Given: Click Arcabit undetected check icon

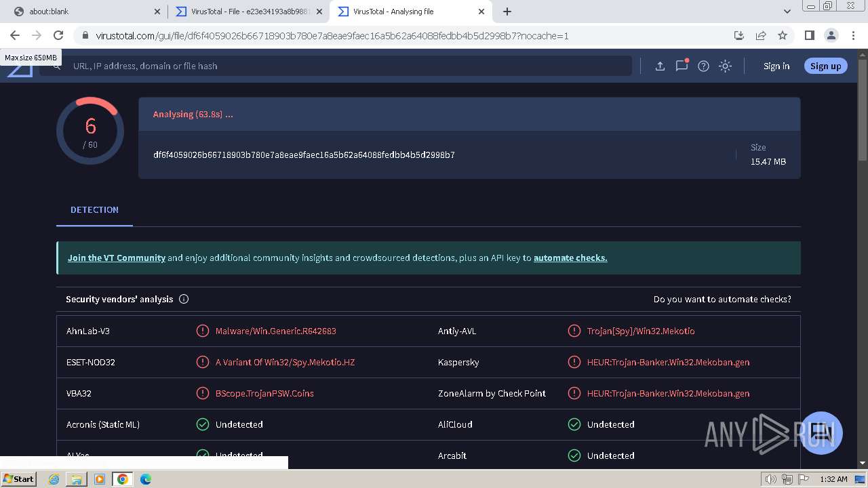Looking at the screenshot, I should pos(574,455).
